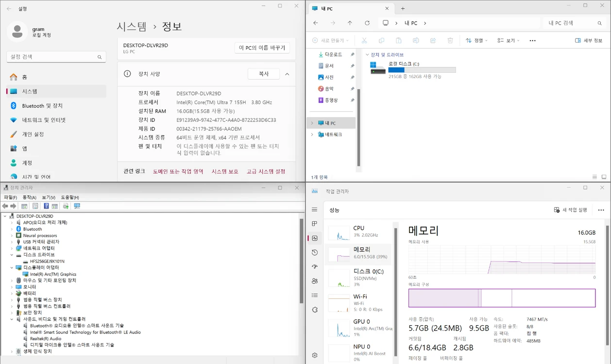This screenshot has height=364, width=611.
Task: Open the 새로 만들기 dropdown in File Explorer
Action: [330, 41]
